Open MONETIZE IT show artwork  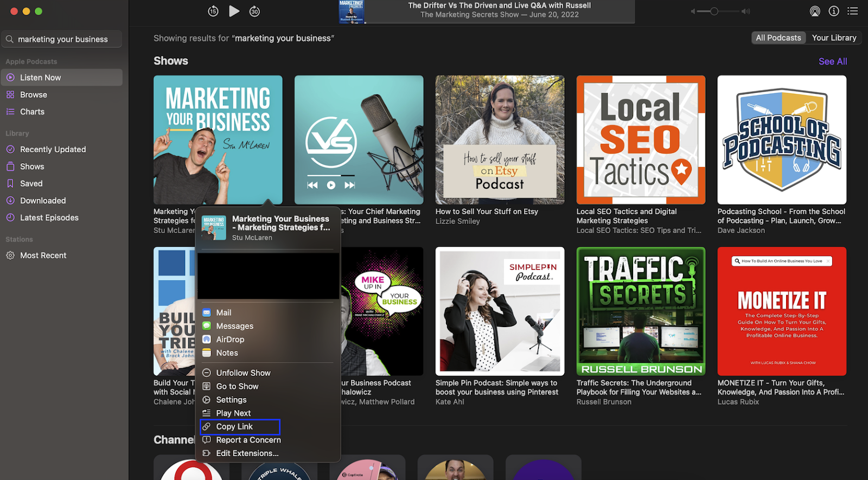click(782, 311)
